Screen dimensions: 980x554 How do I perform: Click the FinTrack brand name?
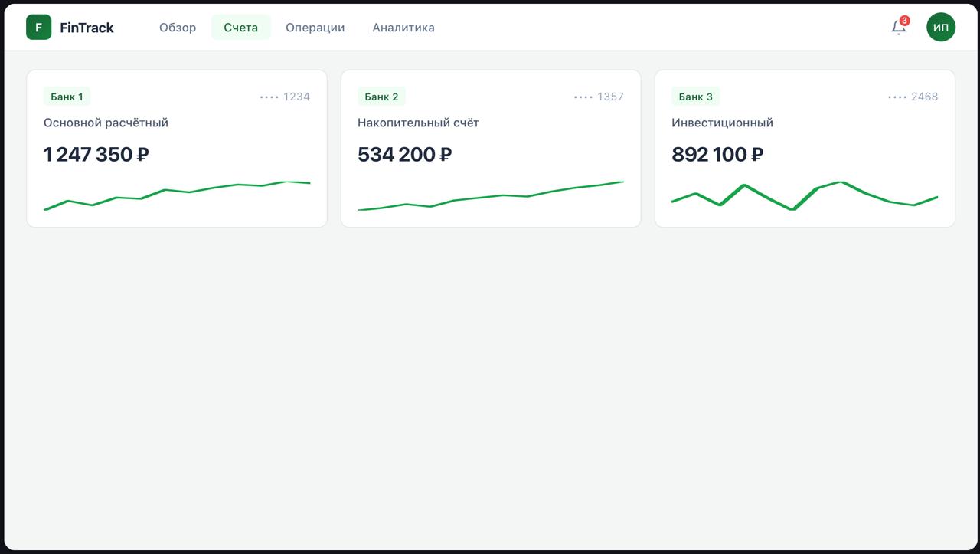pos(87,28)
